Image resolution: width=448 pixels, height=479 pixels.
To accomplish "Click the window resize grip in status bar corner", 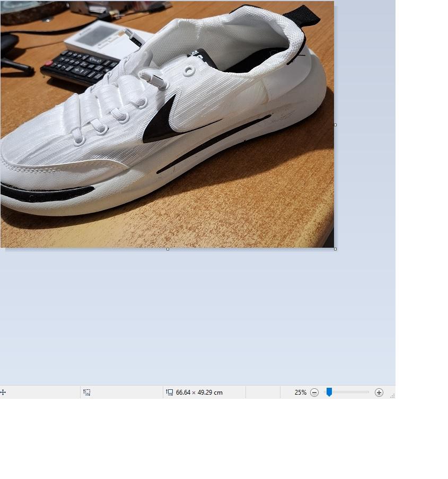I will pyautogui.click(x=392, y=396).
